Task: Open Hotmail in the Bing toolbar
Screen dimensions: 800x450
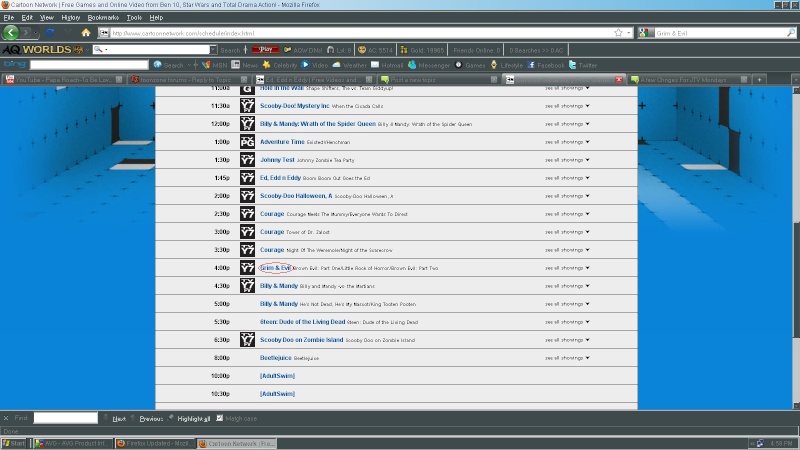Action: [387, 65]
